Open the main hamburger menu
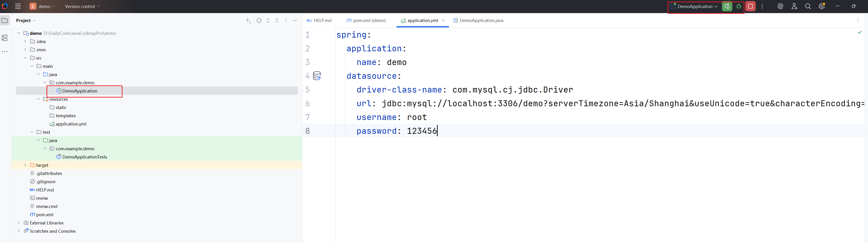 click(18, 6)
